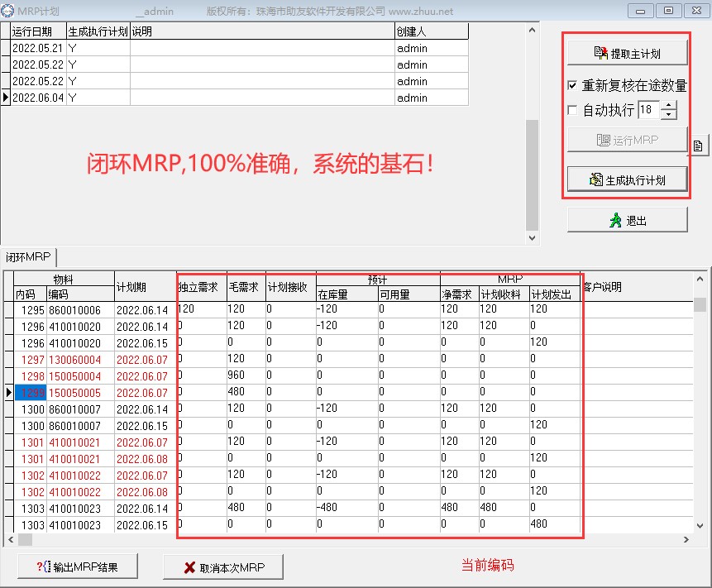Click the red X icon on 取消本次MRP
This screenshot has height=588, width=712.
[x=190, y=567]
